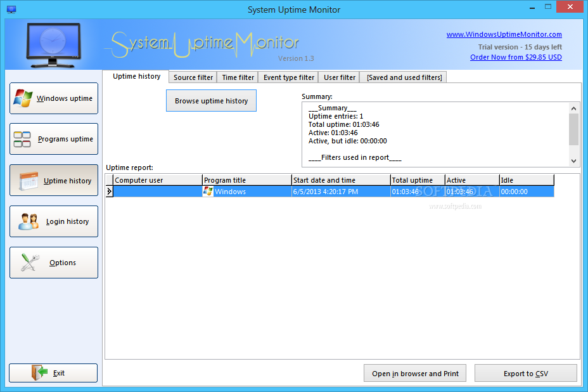
Task: Switch to the Source filter tab
Action: click(193, 77)
